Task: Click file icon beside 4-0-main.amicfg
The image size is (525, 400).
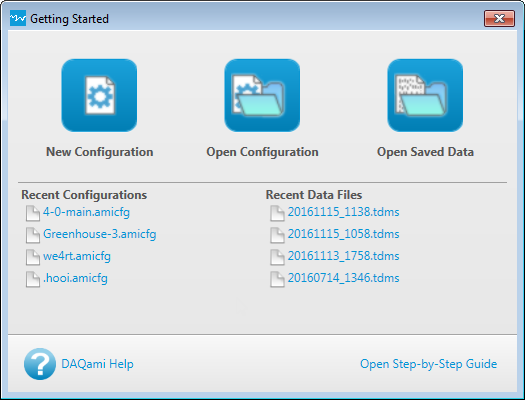Action: (33, 213)
